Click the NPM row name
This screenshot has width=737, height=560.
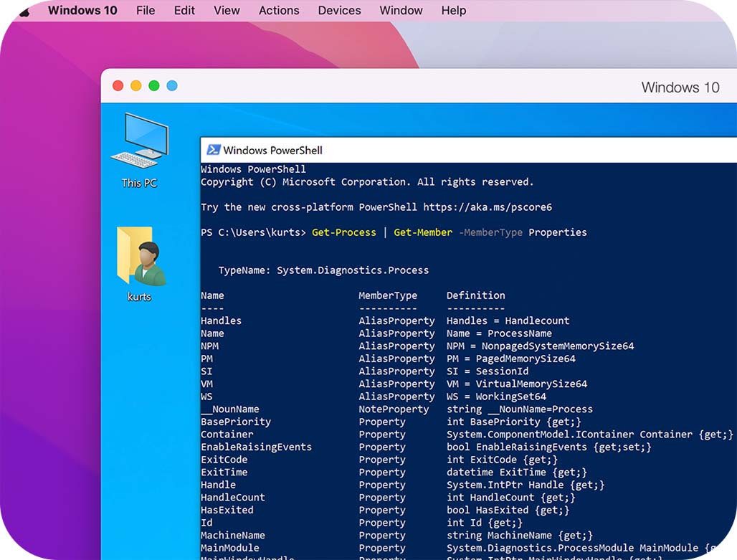tap(209, 346)
